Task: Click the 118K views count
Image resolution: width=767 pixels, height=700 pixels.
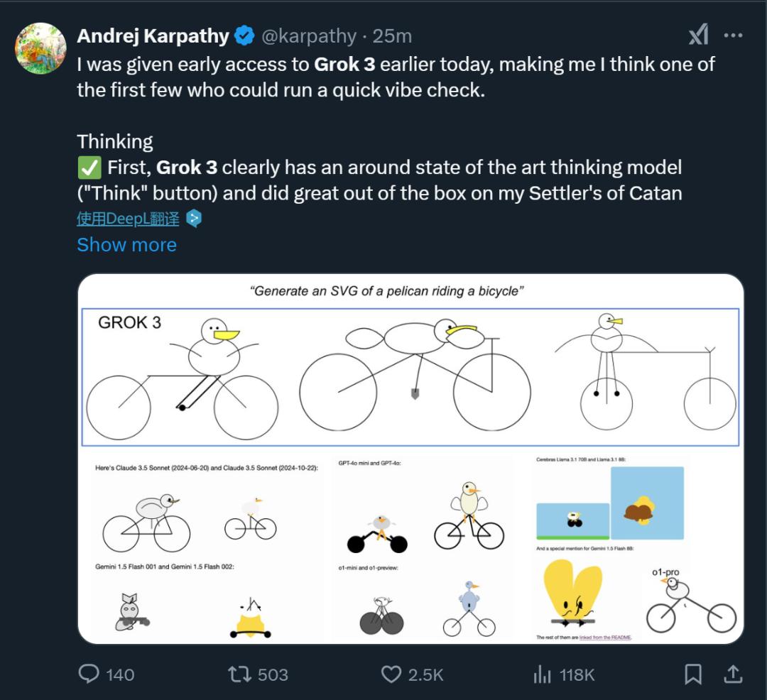Action: click(x=577, y=674)
